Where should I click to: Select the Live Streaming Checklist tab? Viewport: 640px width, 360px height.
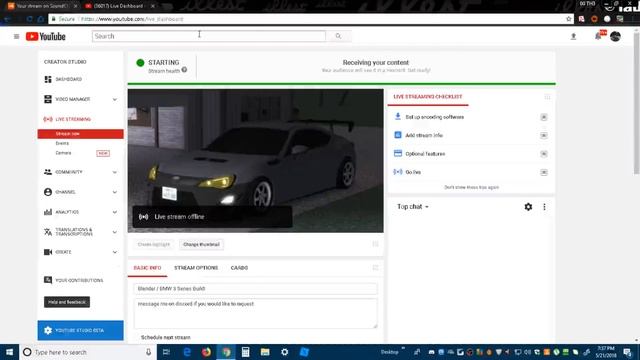click(428, 97)
